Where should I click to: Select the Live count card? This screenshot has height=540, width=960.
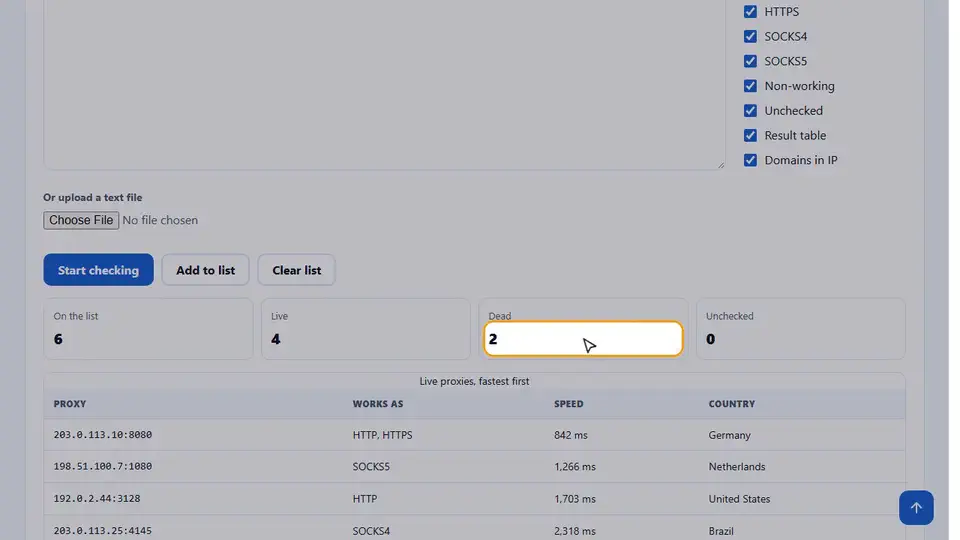tap(366, 329)
